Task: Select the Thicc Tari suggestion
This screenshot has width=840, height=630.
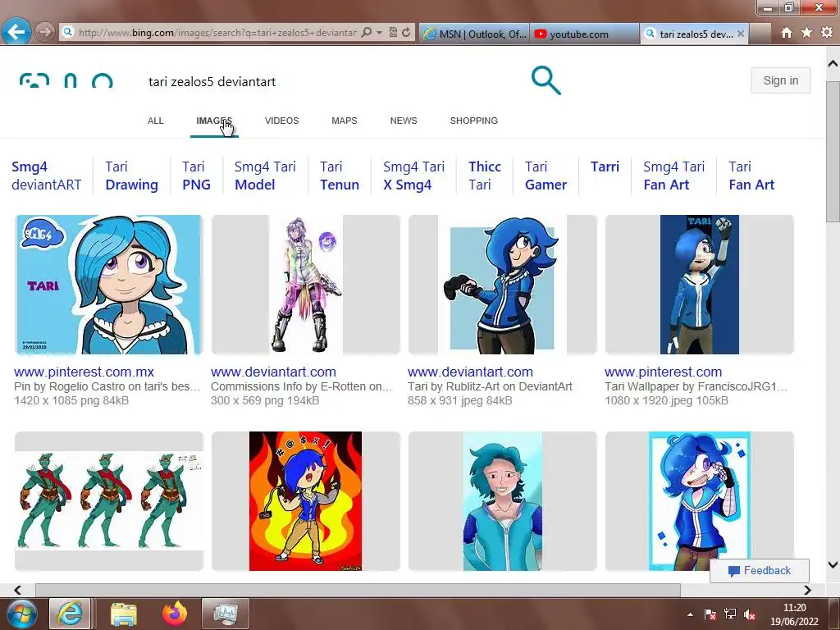Action: [485, 176]
